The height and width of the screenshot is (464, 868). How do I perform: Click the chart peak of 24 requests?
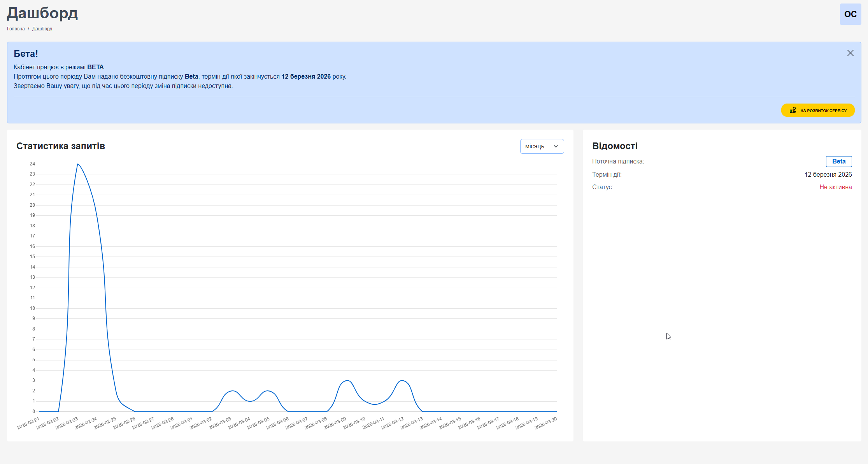click(78, 164)
